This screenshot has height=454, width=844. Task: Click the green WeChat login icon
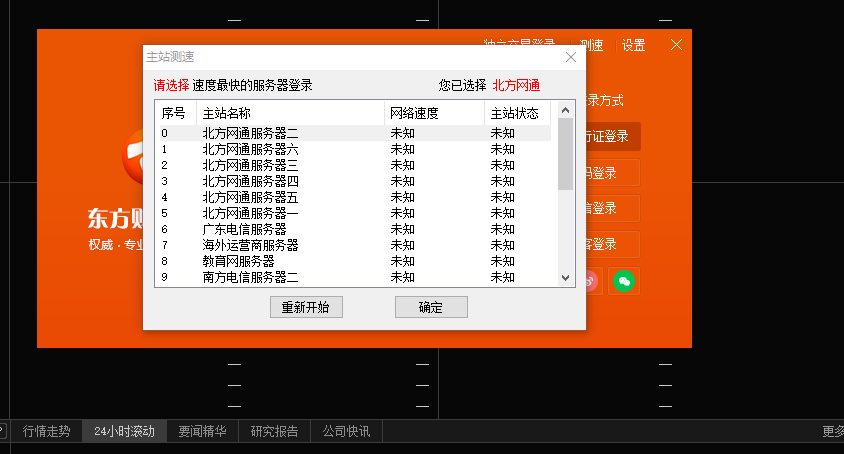624,281
